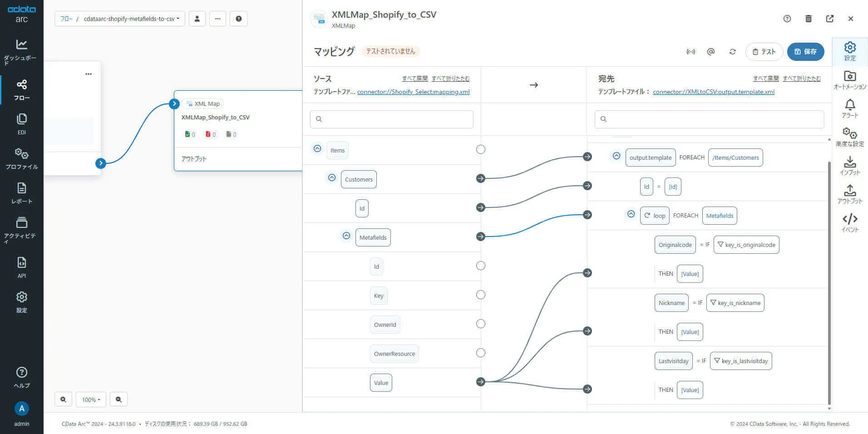Open the Activity page in sidebar
Viewport: 868px width, 434px height.
click(x=21, y=228)
